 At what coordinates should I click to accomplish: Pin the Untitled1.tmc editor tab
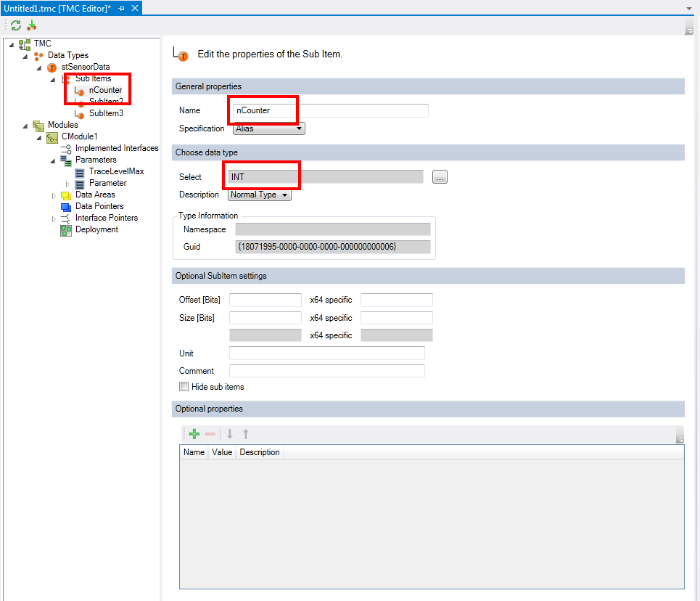click(x=121, y=8)
